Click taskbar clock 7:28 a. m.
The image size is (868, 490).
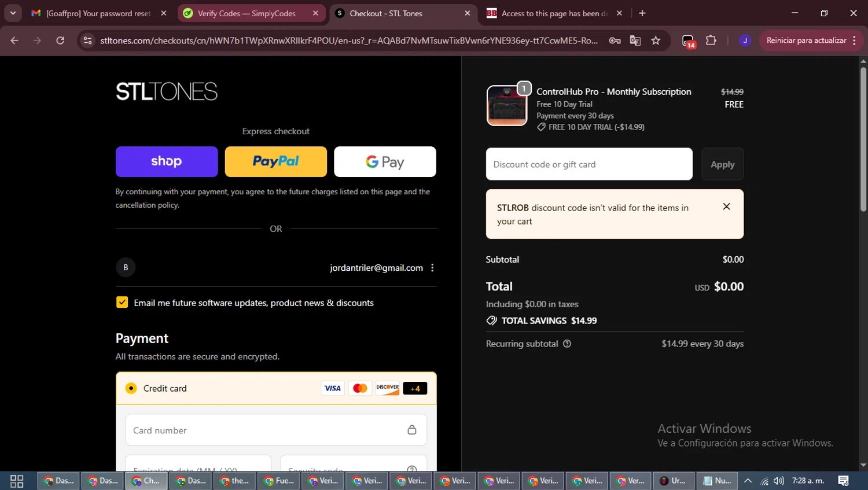(808, 481)
